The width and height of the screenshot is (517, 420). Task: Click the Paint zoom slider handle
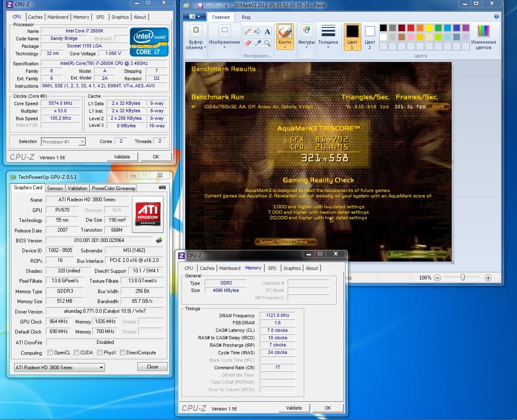pos(462,277)
